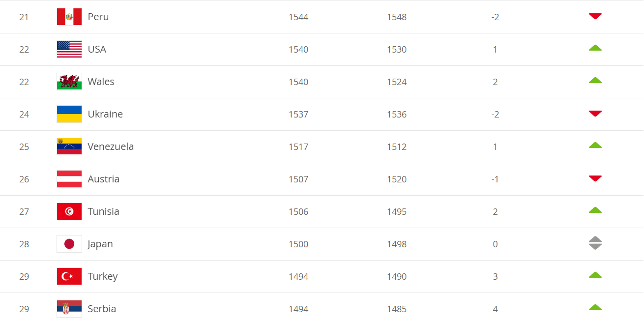The image size is (644, 323).
Task: Click Turkey's previous points 1490
Action: [397, 276]
